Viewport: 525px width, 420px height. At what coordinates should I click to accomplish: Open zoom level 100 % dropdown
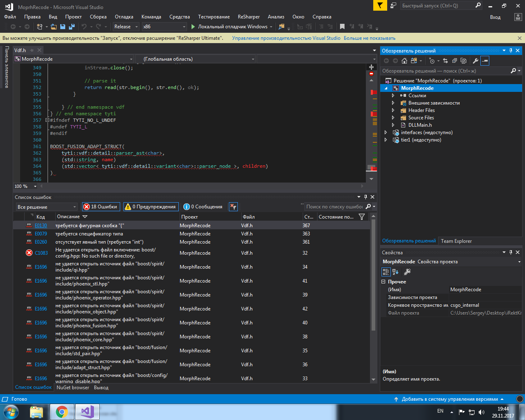(35, 186)
